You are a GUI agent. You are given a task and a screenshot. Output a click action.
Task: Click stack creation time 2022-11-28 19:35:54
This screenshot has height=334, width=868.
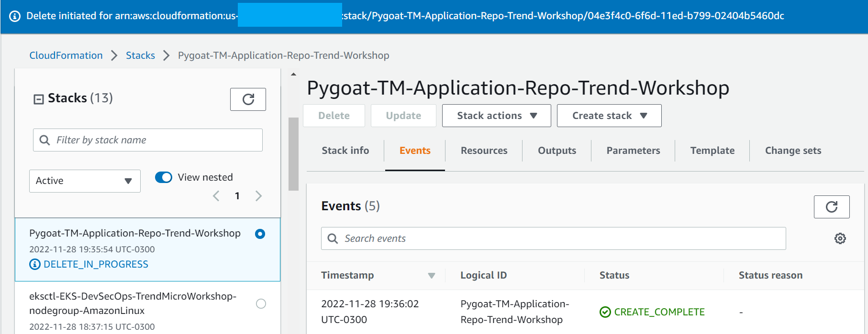coord(92,249)
